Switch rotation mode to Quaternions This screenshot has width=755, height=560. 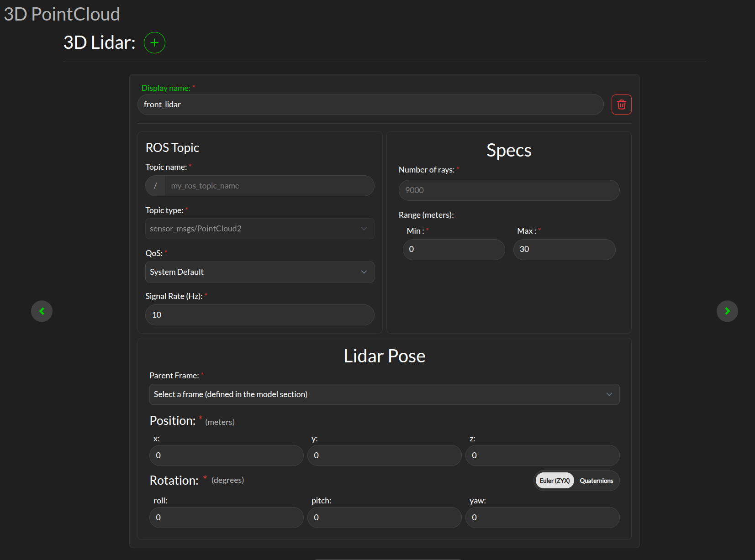(x=596, y=481)
